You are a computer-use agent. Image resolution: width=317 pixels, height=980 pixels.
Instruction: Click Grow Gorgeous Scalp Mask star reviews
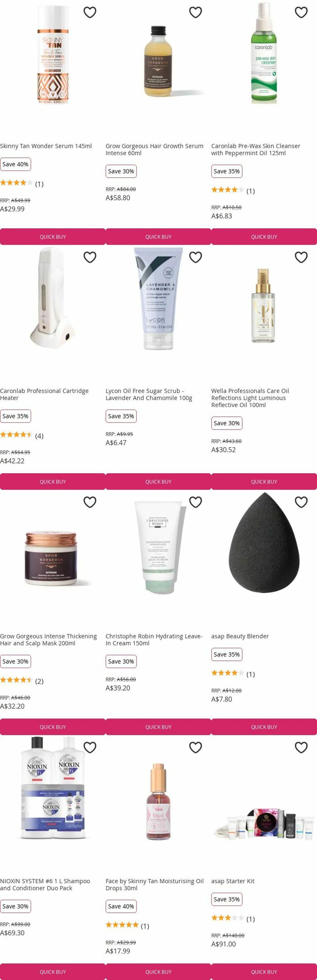click(22, 681)
